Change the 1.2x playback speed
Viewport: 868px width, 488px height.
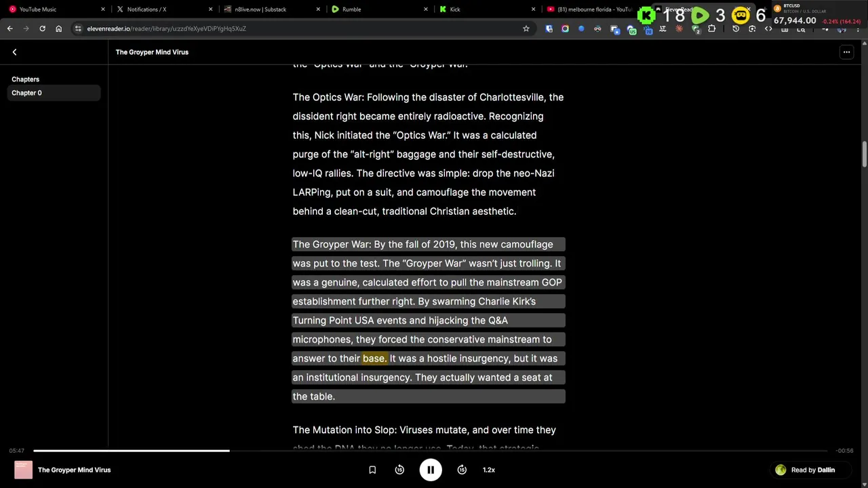point(489,470)
